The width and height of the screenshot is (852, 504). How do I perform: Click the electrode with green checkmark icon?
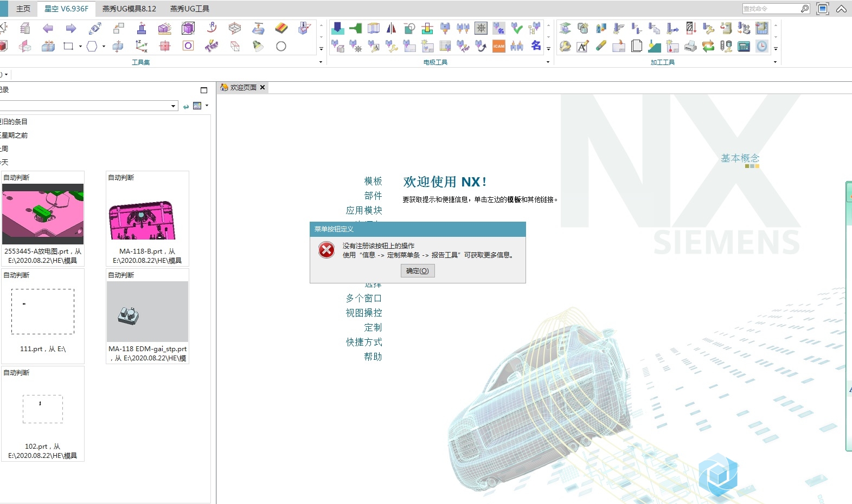pyautogui.click(x=517, y=28)
